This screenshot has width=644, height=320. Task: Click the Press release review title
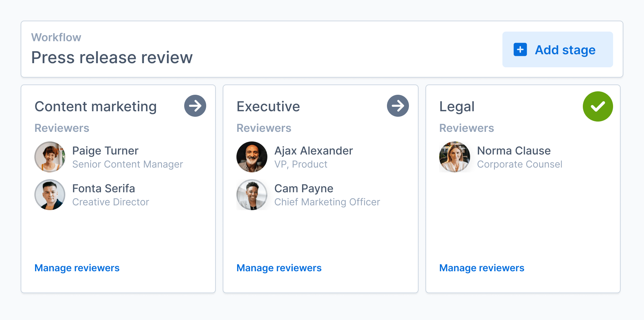(112, 57)
